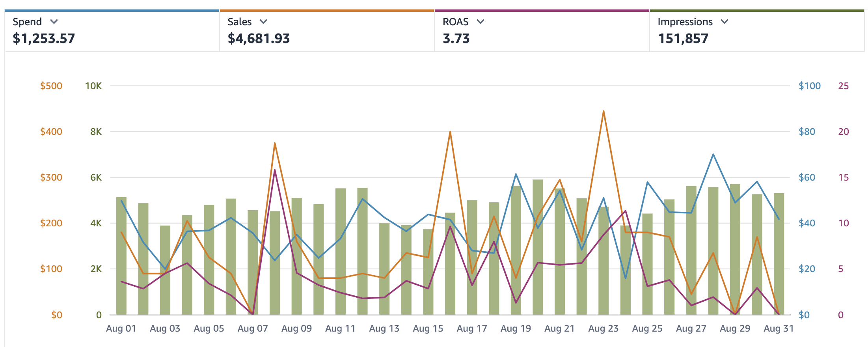
Task: Click the green color strip above Impressions
Action: pos(757,11)
